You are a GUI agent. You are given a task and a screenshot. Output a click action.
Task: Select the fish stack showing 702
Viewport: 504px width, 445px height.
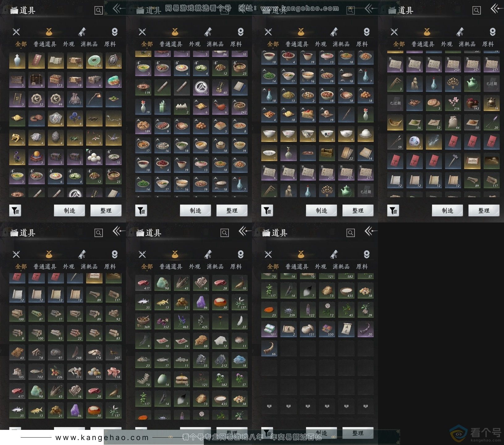point(36,372)
